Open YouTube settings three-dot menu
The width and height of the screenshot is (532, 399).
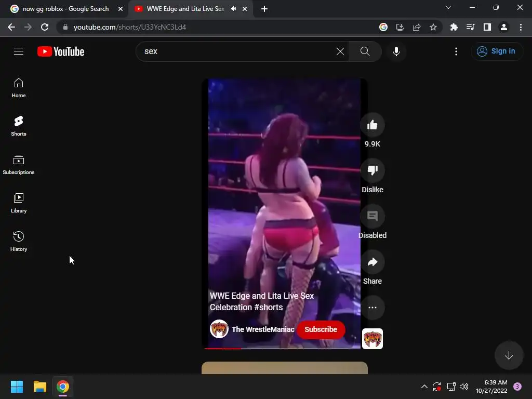456,51
